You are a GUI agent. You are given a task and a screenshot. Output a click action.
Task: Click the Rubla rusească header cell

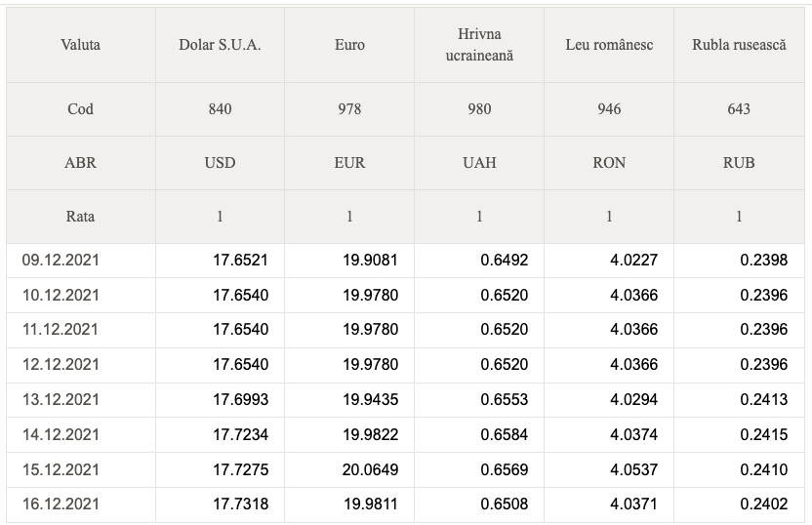click(x=739, y=45)
